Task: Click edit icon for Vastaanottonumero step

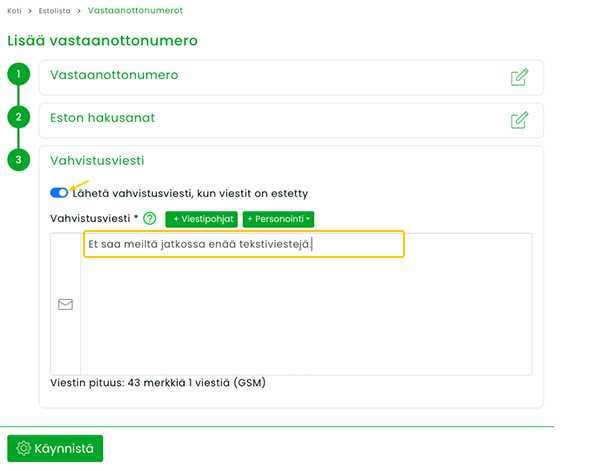Action: pos(520,77)
